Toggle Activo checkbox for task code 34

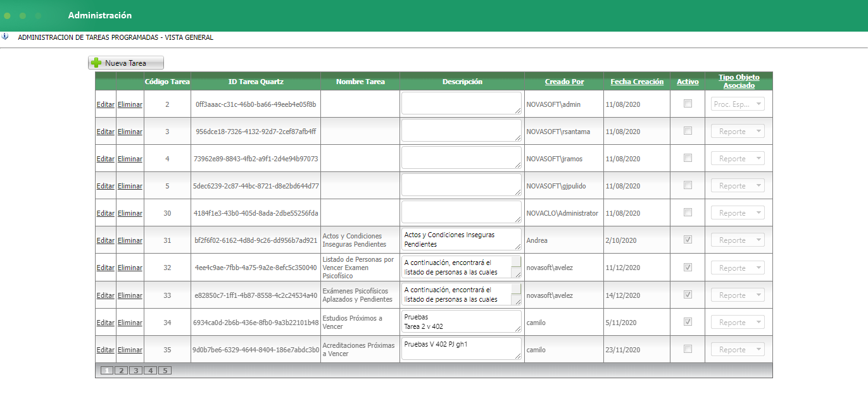pyautogui.click(x=688, y=321)
